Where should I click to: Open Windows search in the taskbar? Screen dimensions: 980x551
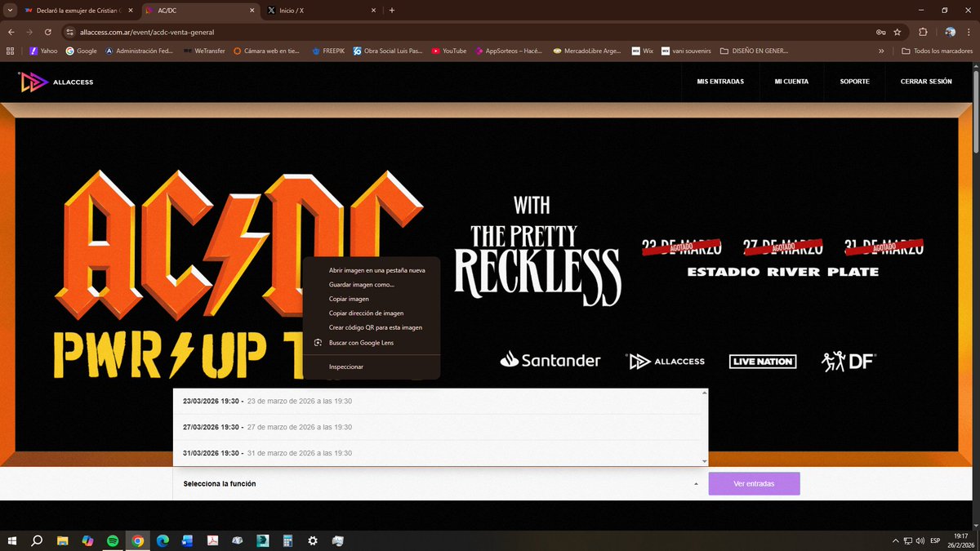(37, 541)
